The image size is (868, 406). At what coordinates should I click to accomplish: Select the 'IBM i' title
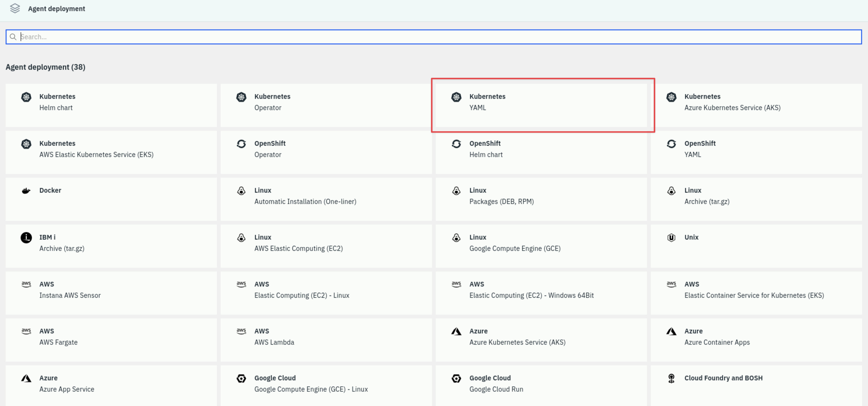[x=48, y=237]
